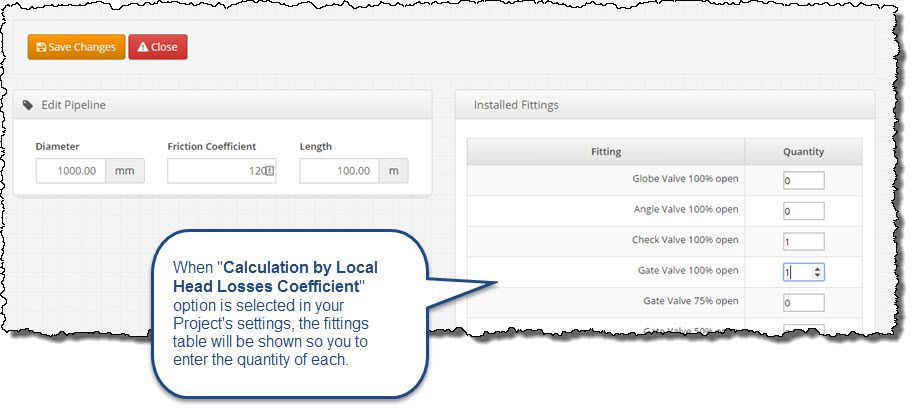Click the Fitting column header

coord(606,152)
